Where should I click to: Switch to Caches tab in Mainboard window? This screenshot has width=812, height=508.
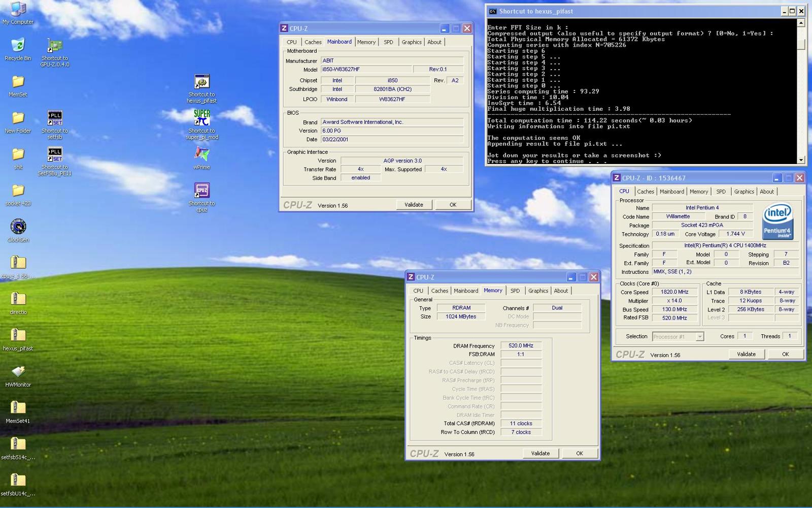pyautogui.click(x=313, y=42)
